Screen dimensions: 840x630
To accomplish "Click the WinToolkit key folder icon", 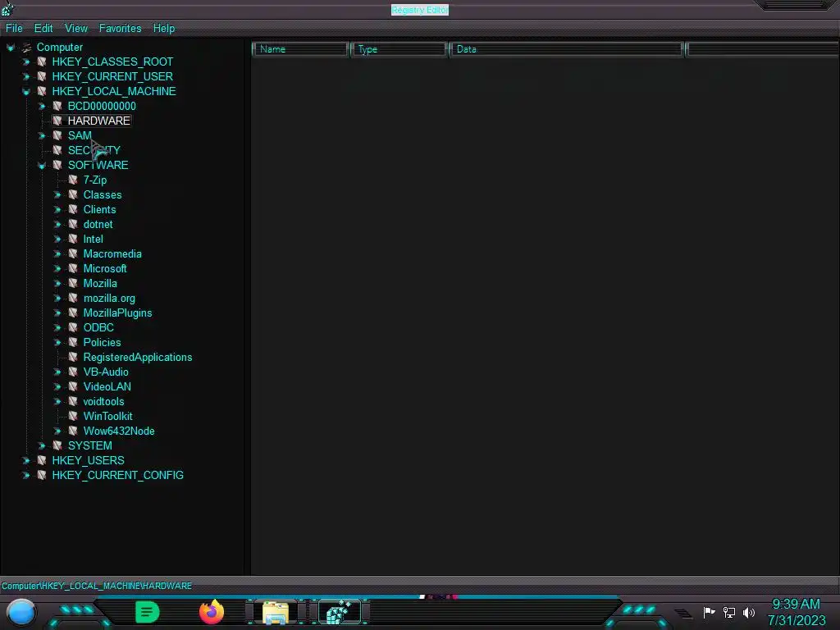I will [x=73, y=416].
